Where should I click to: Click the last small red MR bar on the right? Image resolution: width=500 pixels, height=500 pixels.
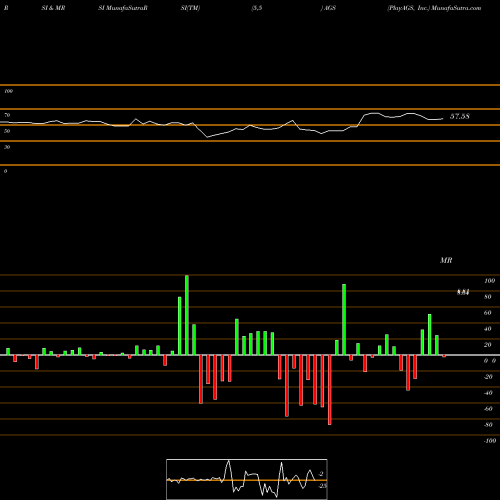click(444, 356)
